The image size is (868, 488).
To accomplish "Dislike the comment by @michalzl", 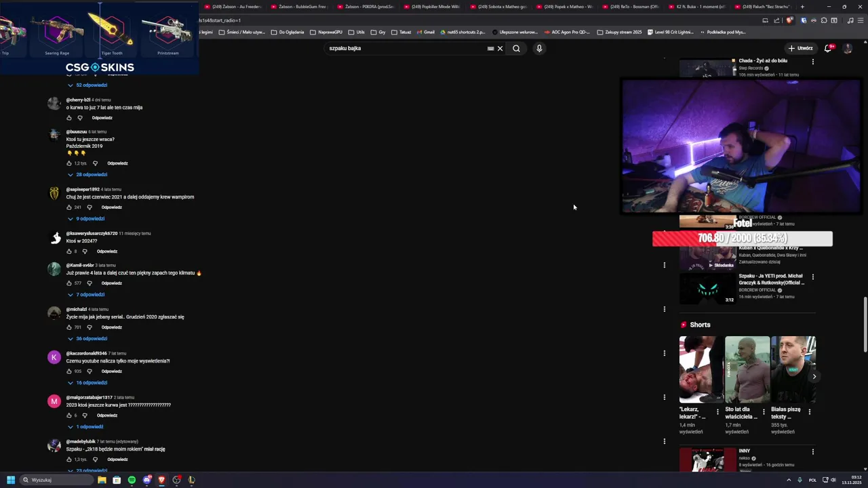I will coord(90,327).
